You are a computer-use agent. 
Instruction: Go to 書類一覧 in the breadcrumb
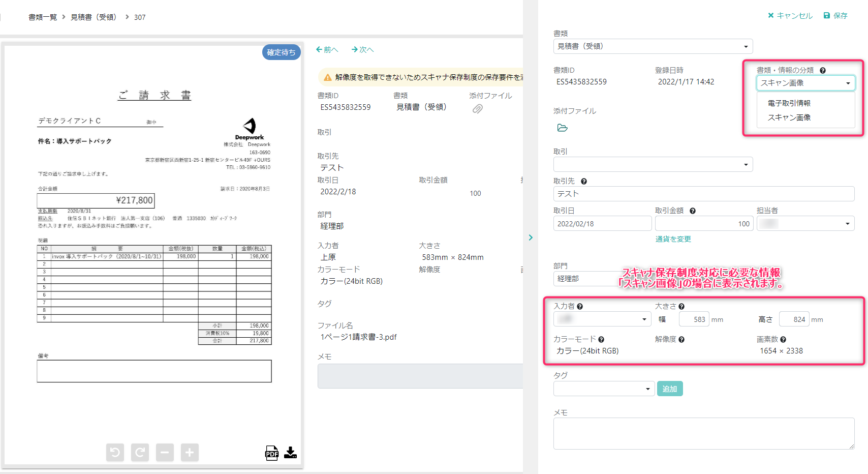[43, 17]
